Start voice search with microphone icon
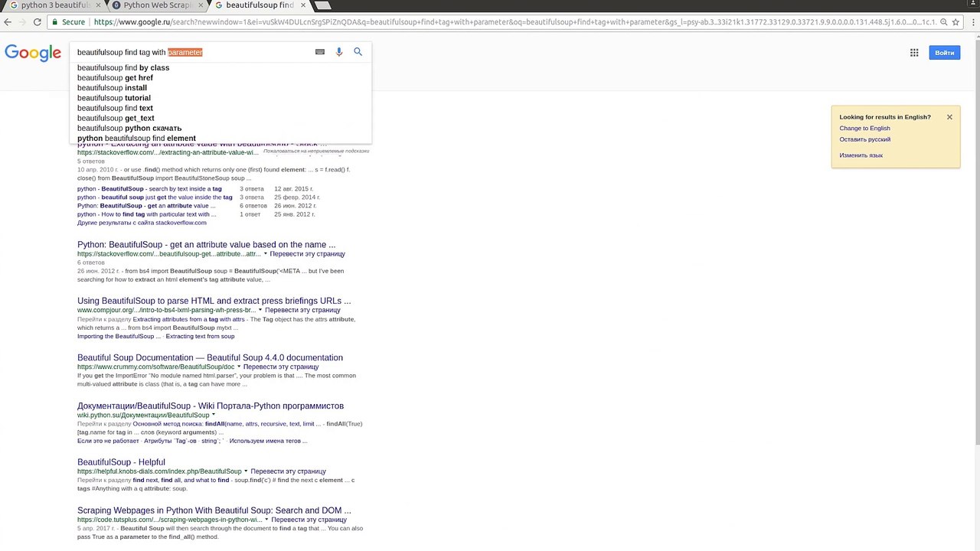This screenshot has height=551, width=980. pyautogui.click(x=339, y=52)
